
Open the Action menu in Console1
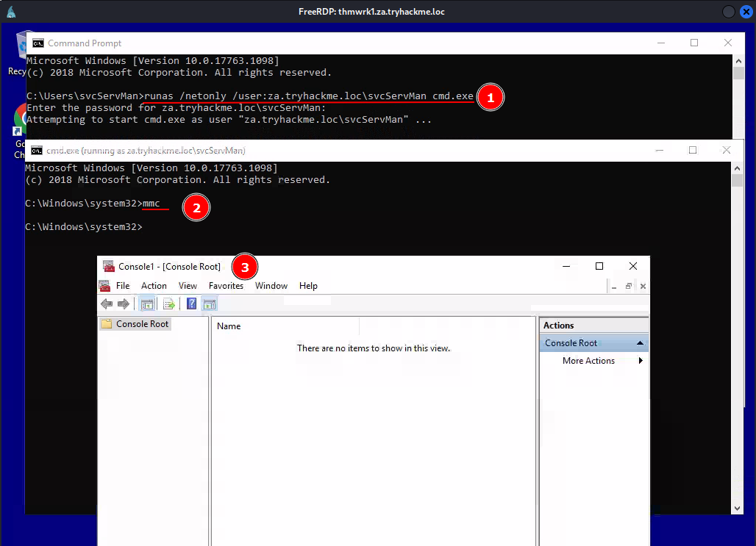154,286
